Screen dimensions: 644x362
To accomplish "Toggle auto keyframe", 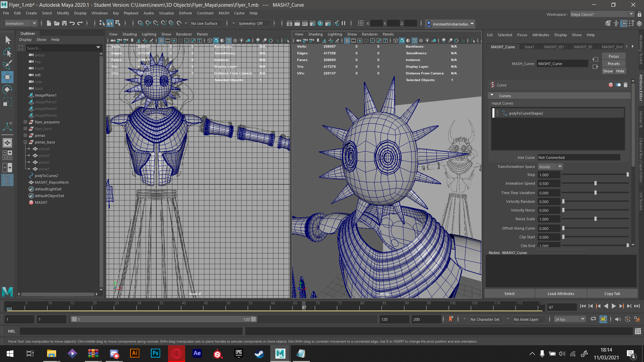I will 628,319.
